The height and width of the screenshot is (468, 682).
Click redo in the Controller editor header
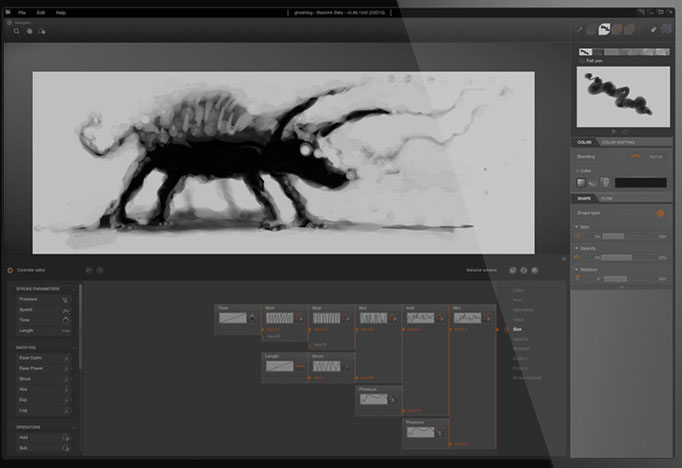tap(100, 271)
